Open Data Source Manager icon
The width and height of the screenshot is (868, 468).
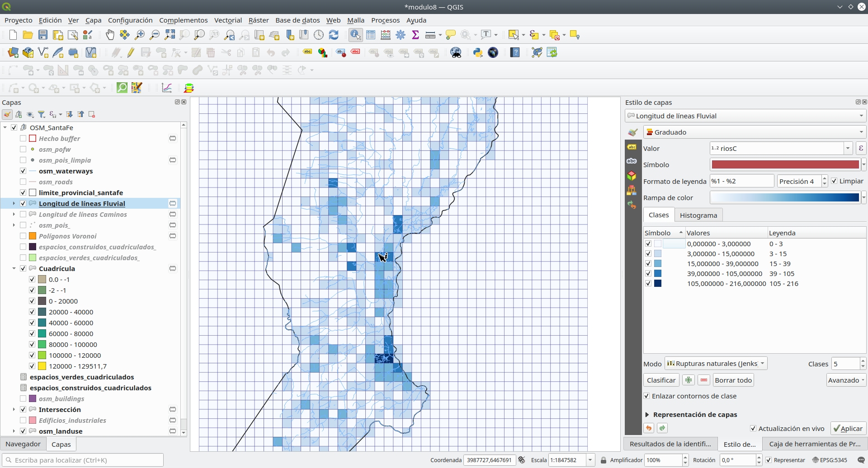[13, 52]
